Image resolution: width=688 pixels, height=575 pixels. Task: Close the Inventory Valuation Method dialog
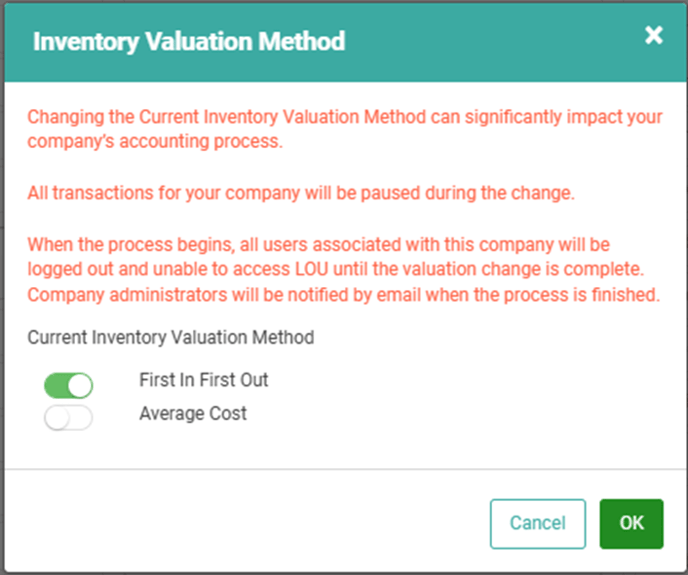point(654,35)
